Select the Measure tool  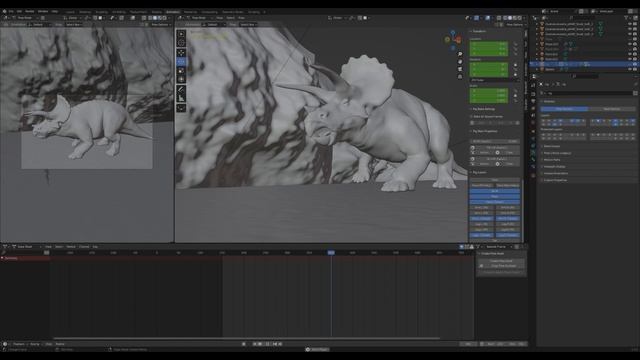(181, 98)
